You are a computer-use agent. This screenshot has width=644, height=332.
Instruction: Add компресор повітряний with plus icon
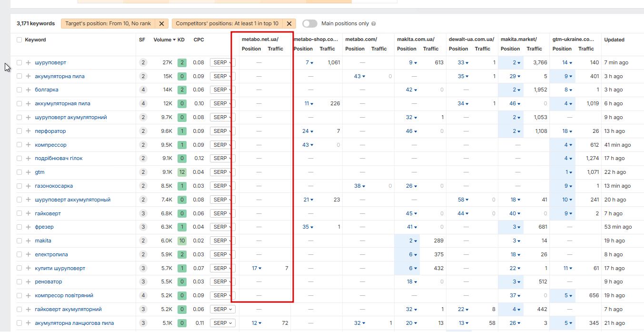[x=29, y=295]
